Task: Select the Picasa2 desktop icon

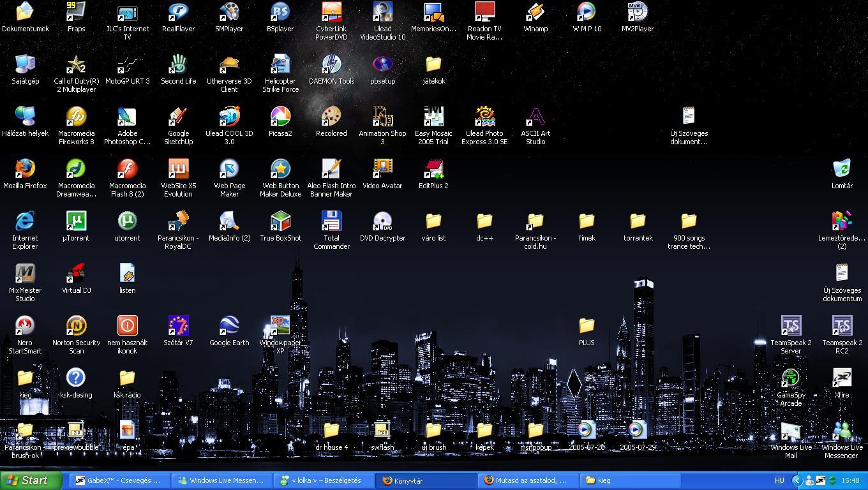Action: point(280,122)
